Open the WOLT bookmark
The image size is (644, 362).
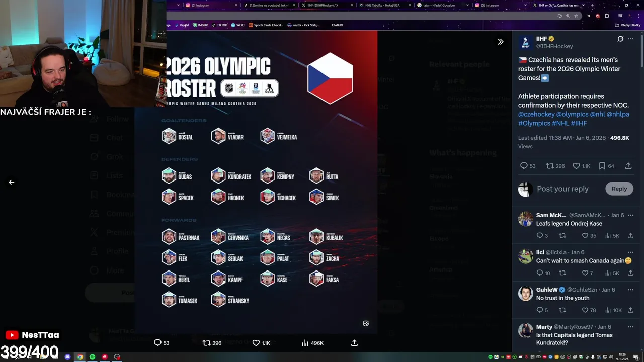coord(238,25)
